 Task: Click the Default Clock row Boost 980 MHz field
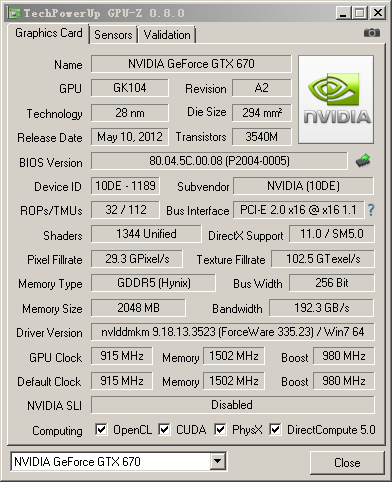[344, 381]
